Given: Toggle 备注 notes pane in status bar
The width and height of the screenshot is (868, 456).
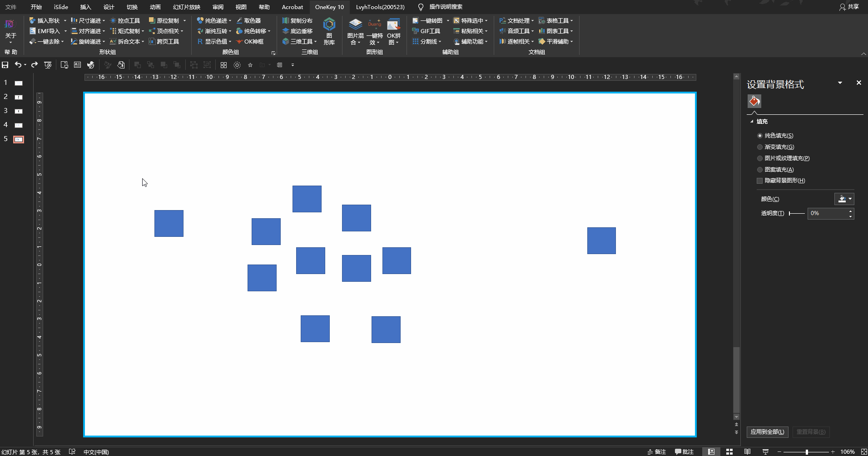Looking at the screenshot, I should 657,452.
